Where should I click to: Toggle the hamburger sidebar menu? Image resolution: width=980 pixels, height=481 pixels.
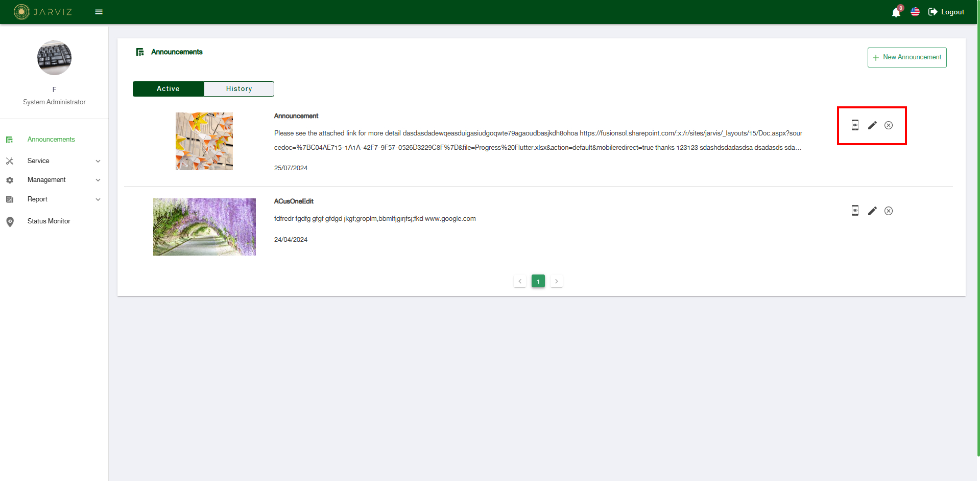(x=99, y=12)
